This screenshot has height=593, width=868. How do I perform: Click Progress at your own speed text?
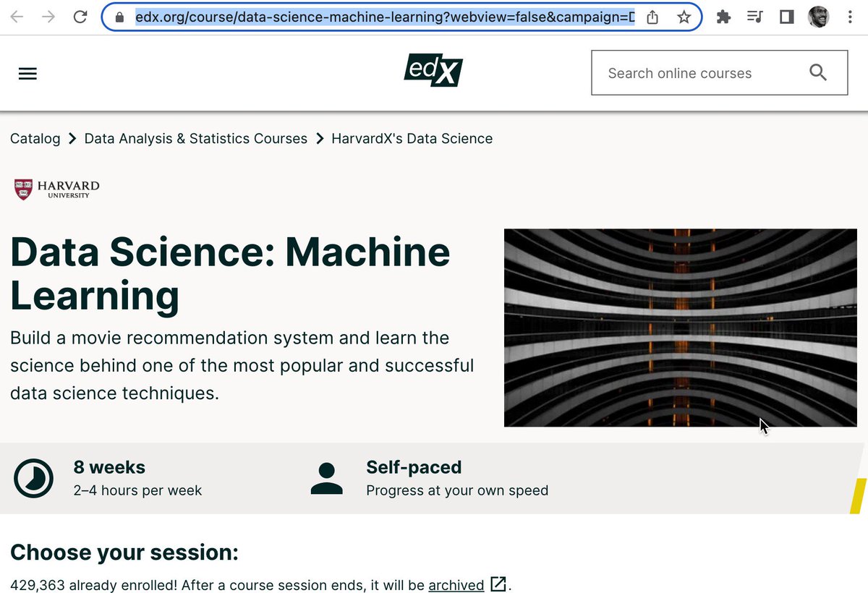[457, 490]
